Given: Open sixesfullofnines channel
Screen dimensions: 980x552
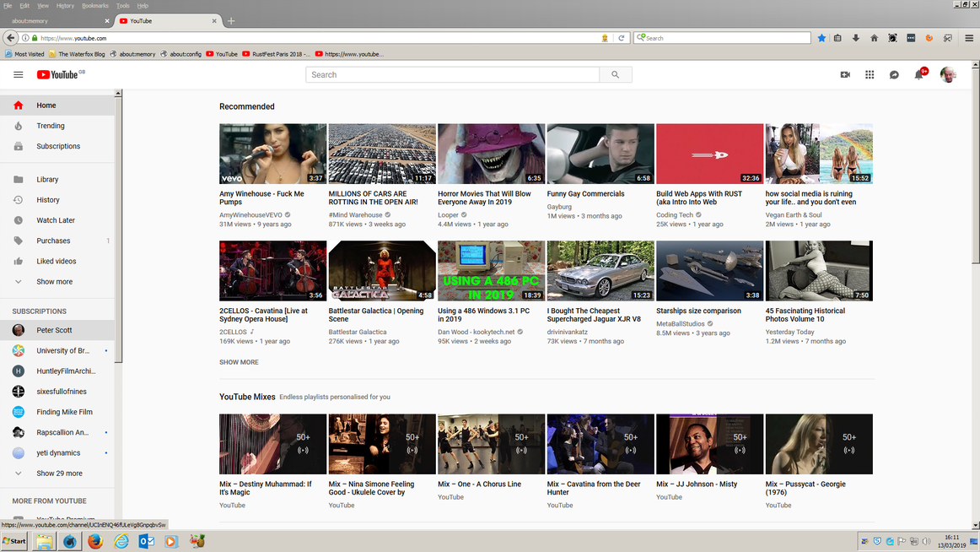Looking at the screenshot, I should pyautogui.click(x=57, y=392).
